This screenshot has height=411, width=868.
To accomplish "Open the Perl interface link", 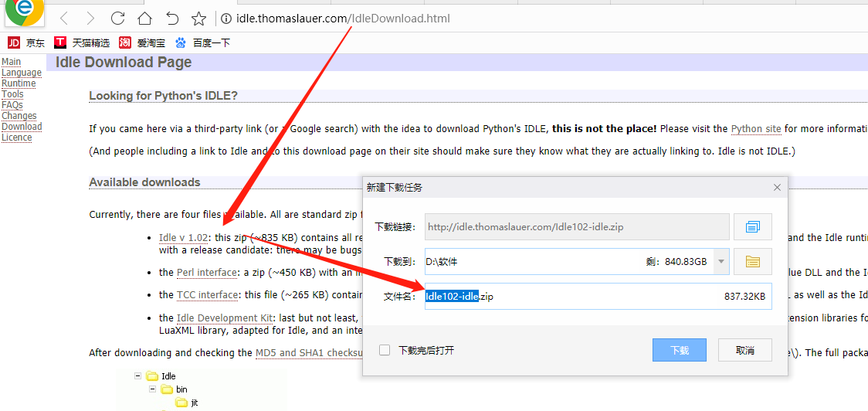I will point(206,273).
